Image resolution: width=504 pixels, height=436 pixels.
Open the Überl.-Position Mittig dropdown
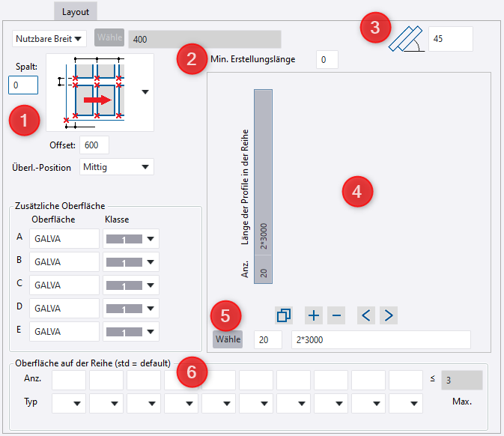click(117, 167)
